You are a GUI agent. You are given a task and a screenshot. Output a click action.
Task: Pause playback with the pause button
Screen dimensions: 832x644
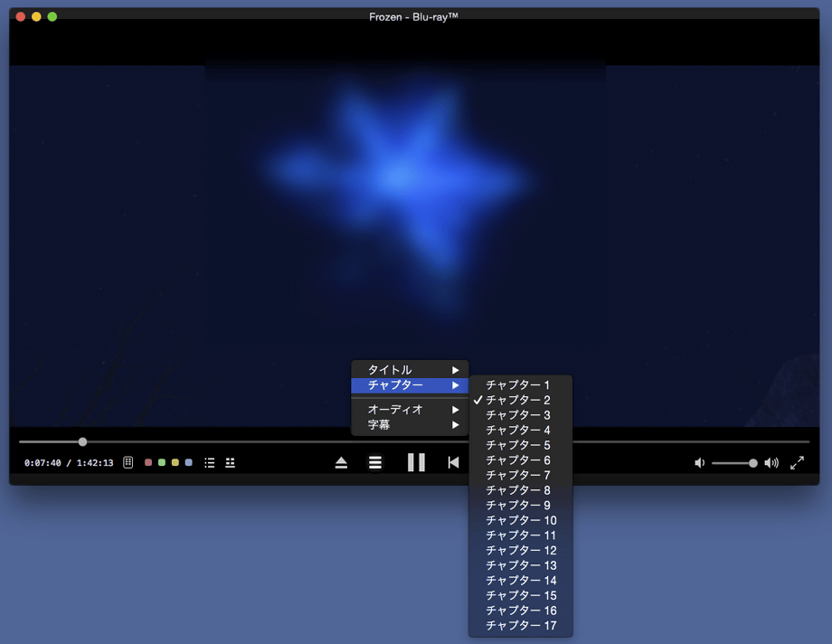[x=416, y=462]
